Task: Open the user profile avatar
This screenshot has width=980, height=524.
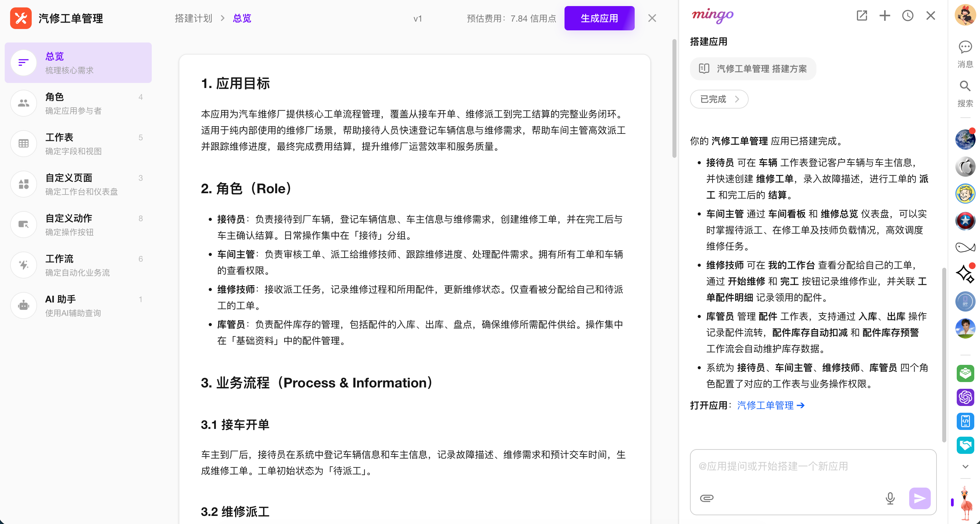Action: (x=965, y=15)
